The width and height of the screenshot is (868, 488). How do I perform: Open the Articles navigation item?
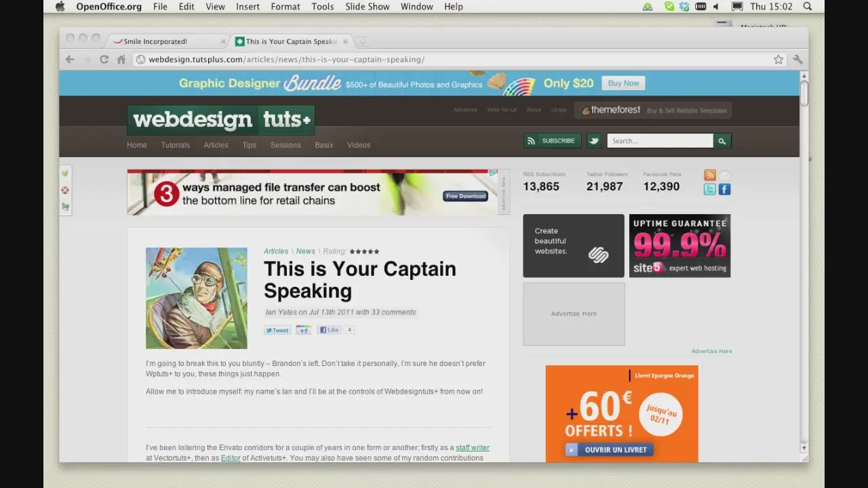[216, 145]
